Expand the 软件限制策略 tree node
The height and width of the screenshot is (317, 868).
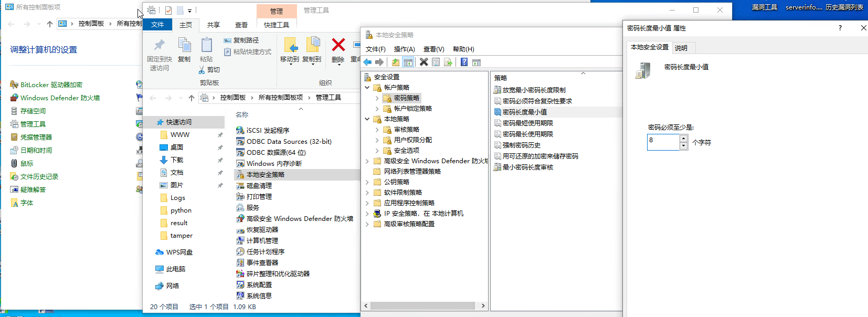coord(367,193)
